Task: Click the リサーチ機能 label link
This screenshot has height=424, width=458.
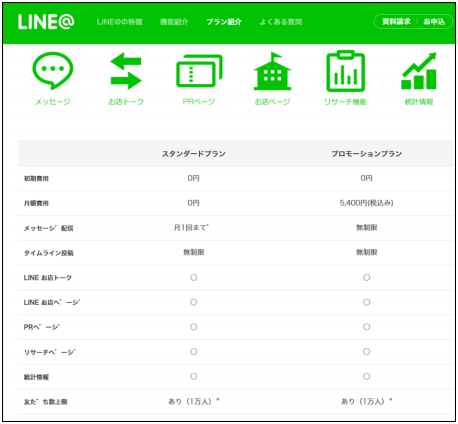Action: click(x=345, y=102)
